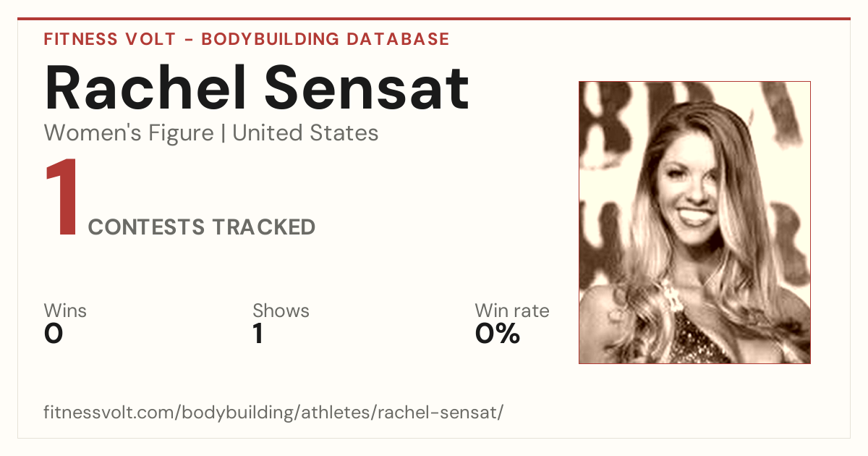Click the athlete portrait photo
Image resolution: width=868 pixels, height=456 pixels.
pos(694,222)
